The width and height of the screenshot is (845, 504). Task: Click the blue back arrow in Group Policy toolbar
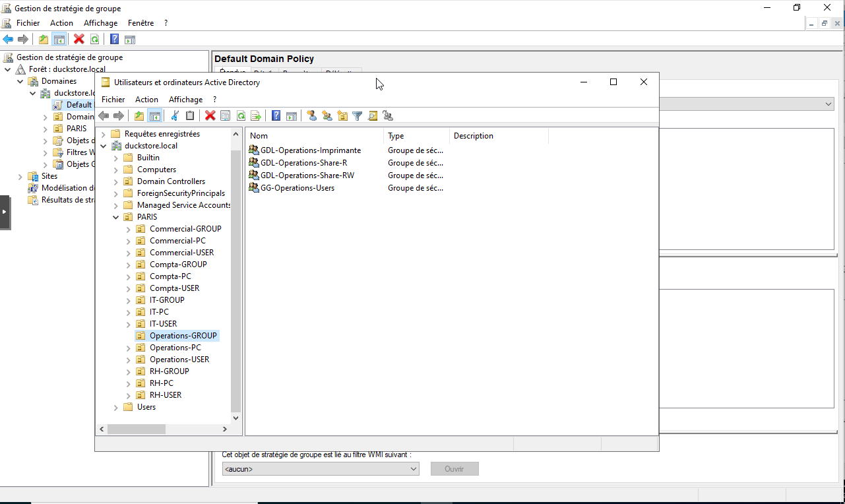(8, 40)
